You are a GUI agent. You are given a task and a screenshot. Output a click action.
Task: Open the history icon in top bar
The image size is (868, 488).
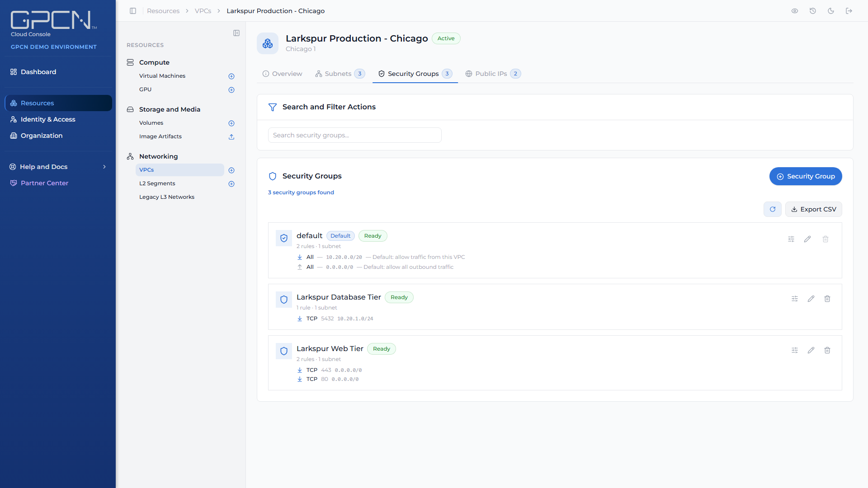(813, 11)
